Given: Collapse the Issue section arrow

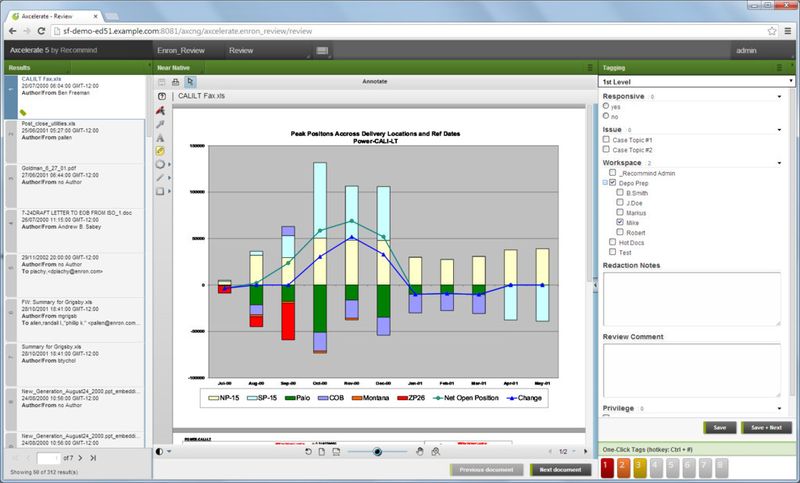Looking at the screenshot, I should (779, 130).
